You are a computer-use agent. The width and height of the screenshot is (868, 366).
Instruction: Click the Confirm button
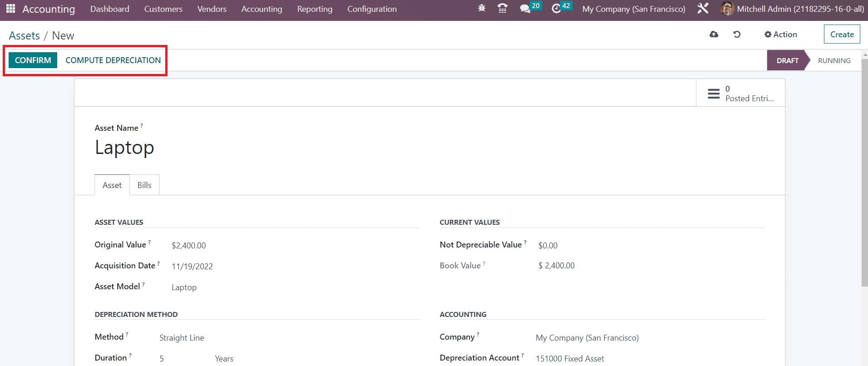[x=33, y=60]
